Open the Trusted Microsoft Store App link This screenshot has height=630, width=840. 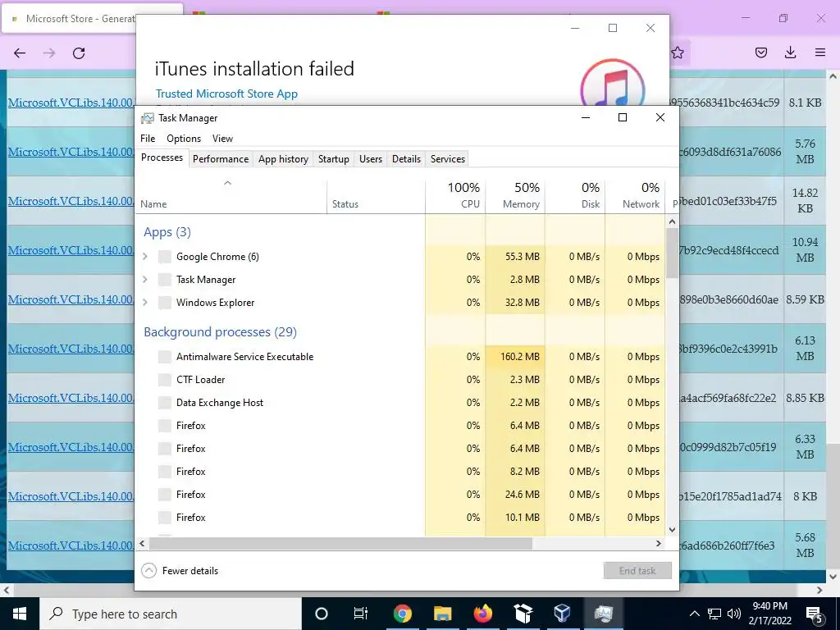coord(226,94)
